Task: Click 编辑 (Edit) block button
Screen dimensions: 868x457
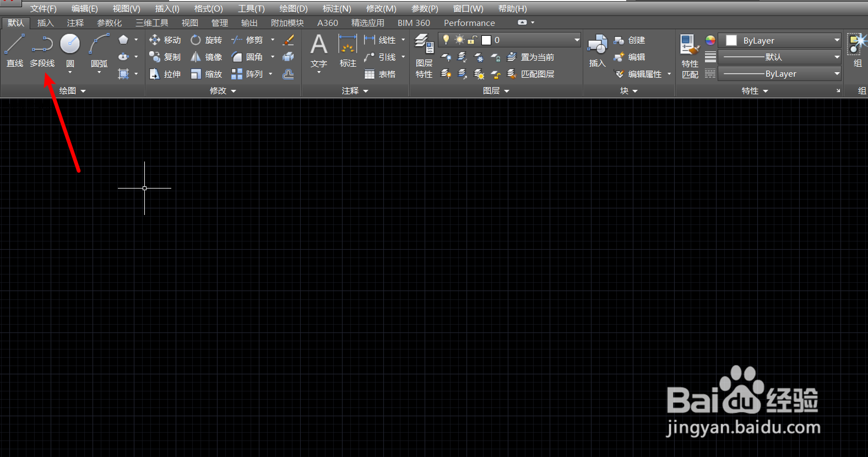Action: pos(630,57)
